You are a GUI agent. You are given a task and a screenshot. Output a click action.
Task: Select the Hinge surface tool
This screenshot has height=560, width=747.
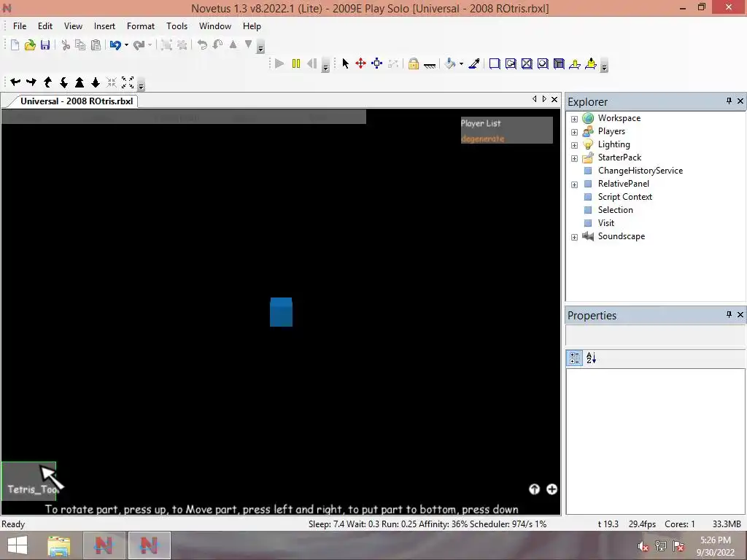point(575,63)
